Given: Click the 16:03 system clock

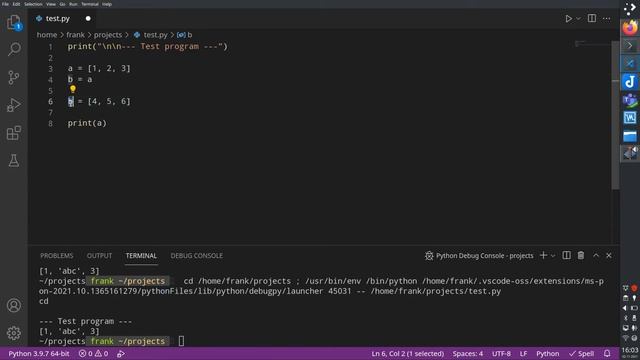Looking at the screenshot, I should (x=630, y=350).
